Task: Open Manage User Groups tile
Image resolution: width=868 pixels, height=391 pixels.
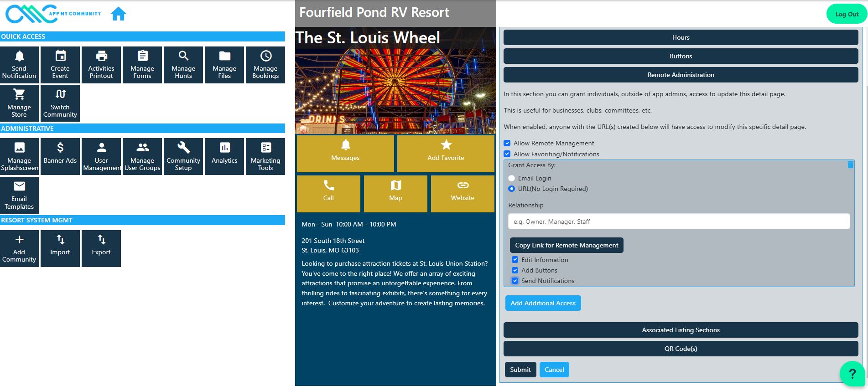Action: click(x=142, y=157)
